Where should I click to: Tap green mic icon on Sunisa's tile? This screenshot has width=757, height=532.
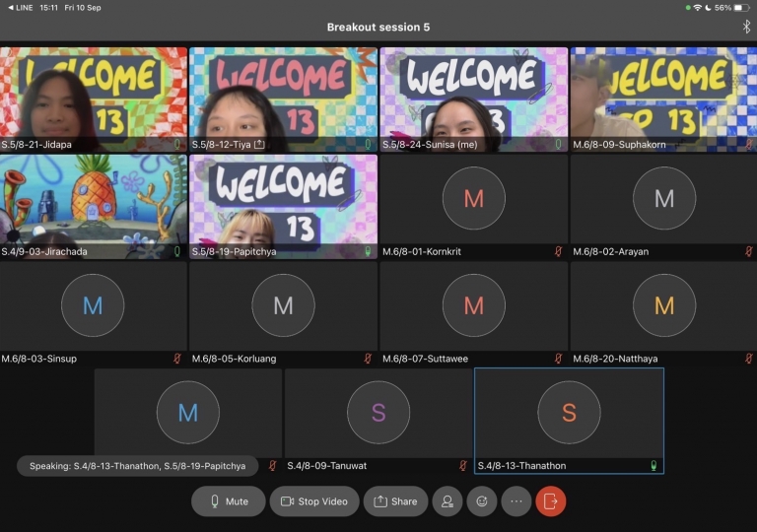pyautogui.click(x=559, y=144)
